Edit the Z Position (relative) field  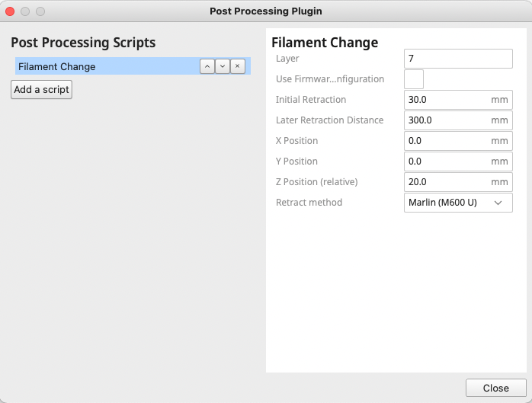447,182
